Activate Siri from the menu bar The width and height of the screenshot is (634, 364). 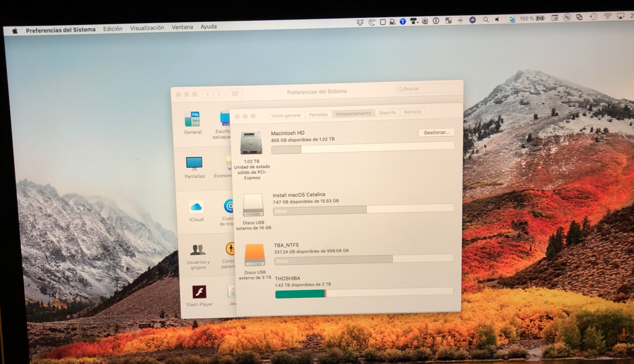(472, 20)
